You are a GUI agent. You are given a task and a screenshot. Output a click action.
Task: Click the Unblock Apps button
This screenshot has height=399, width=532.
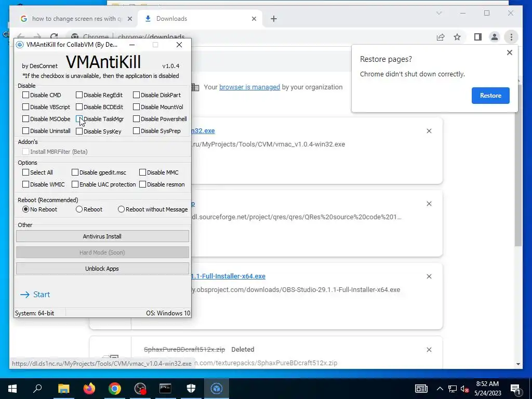[102, 269]
